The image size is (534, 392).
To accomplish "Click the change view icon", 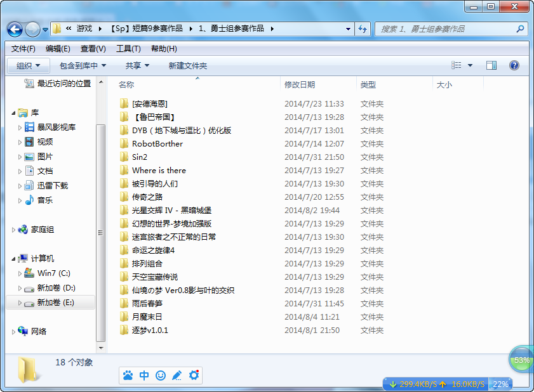I will 457,65.
